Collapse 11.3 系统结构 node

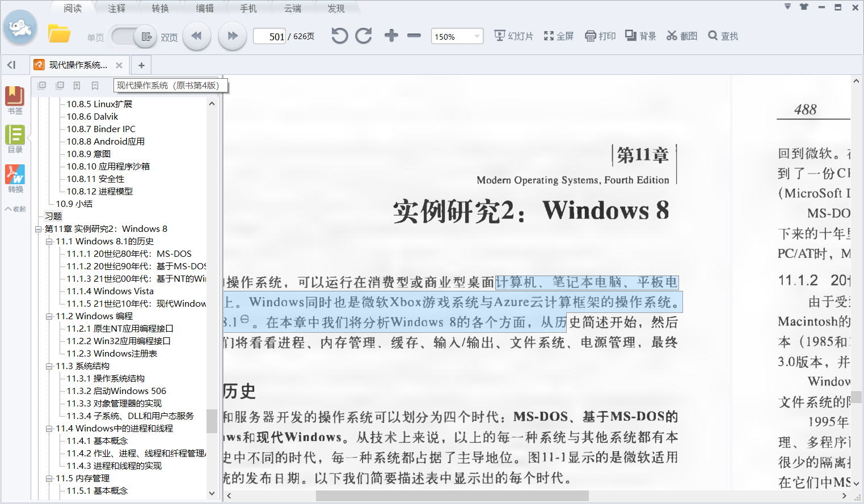tap(49, 366)
